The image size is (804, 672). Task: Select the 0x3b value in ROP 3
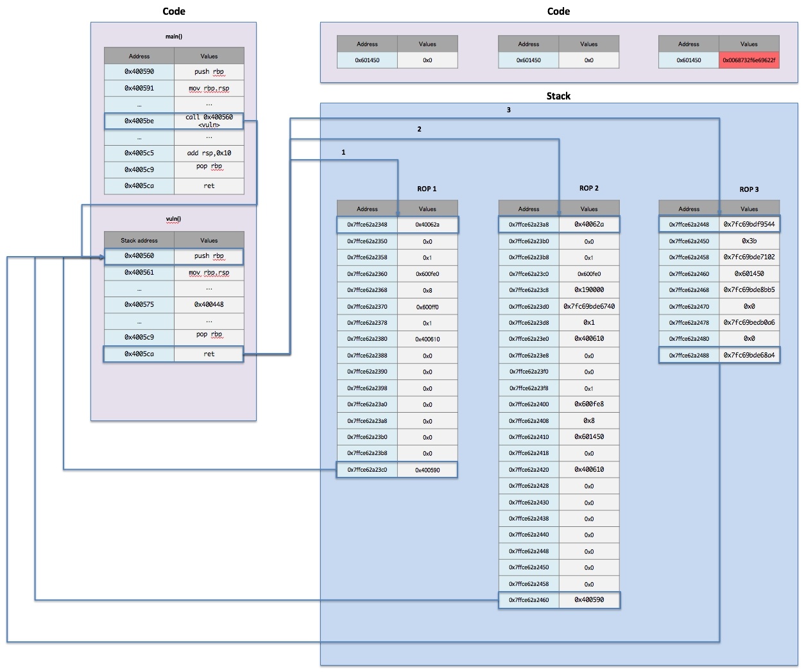749,241
